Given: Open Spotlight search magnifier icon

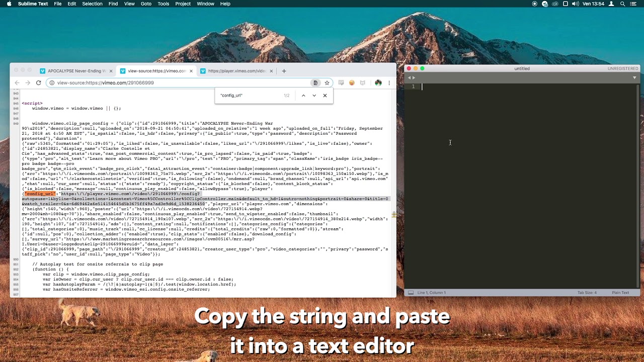Looking at the screenshot, I should point(623,4).
